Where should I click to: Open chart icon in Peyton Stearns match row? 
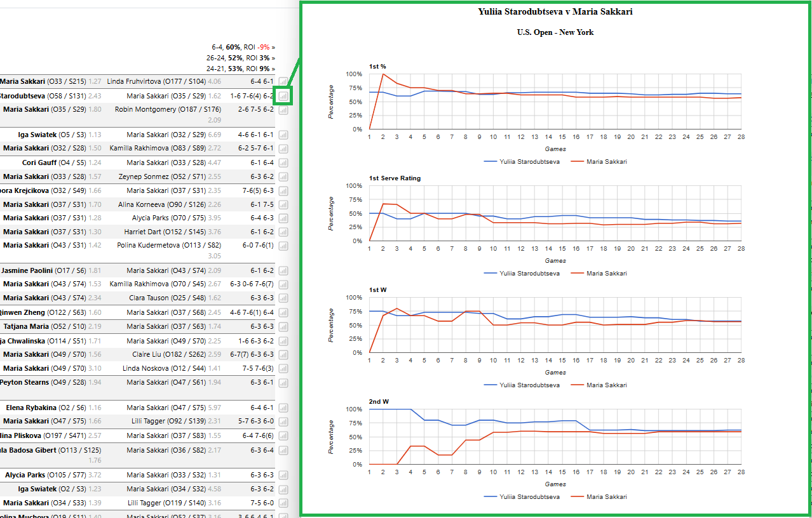point(283,383)
